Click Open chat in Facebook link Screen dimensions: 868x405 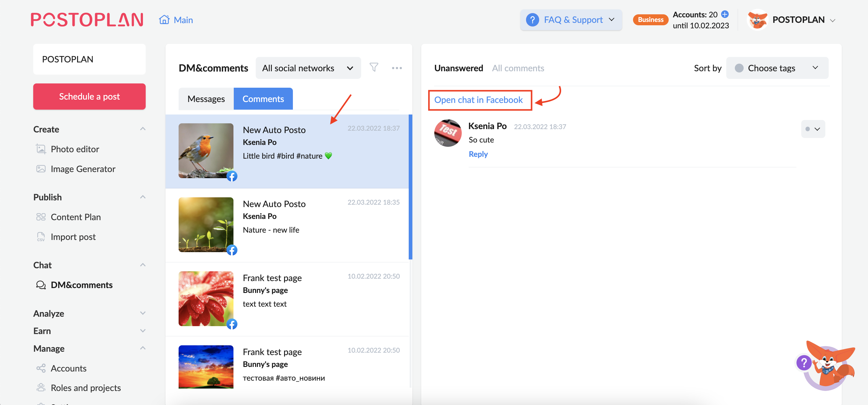[x=478, y=100]
